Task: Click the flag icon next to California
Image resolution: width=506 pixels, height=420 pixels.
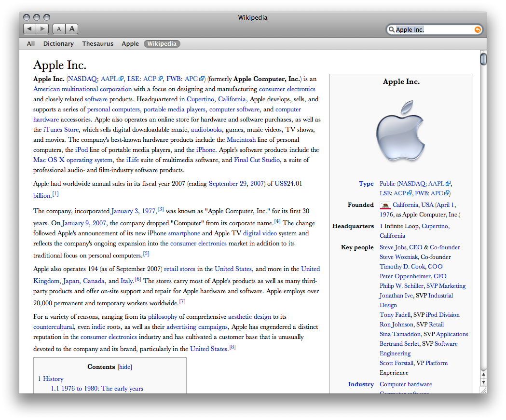Action: [385, 205]
